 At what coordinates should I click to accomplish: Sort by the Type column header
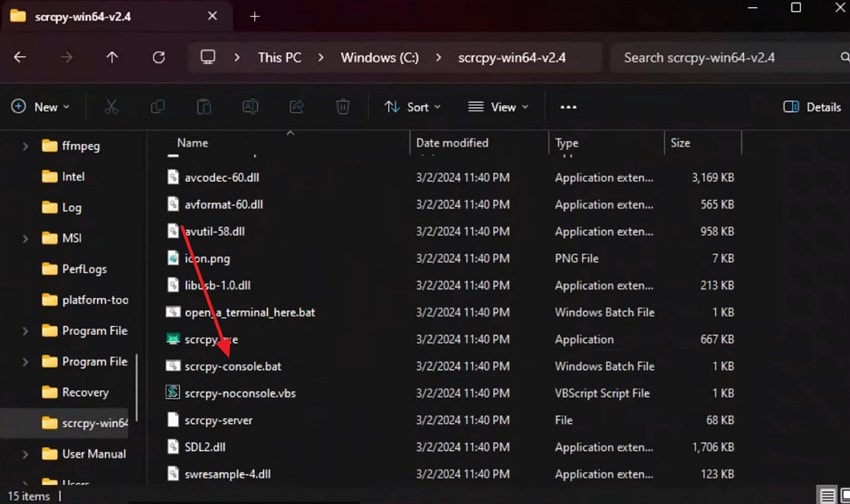click(x=566, y=143)
